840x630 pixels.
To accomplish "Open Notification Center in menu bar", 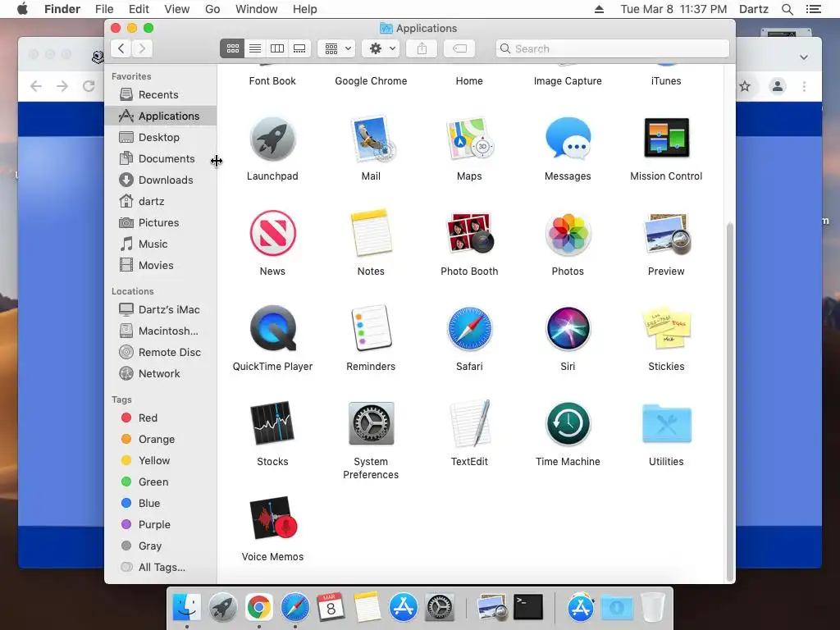I will [813, 9].
